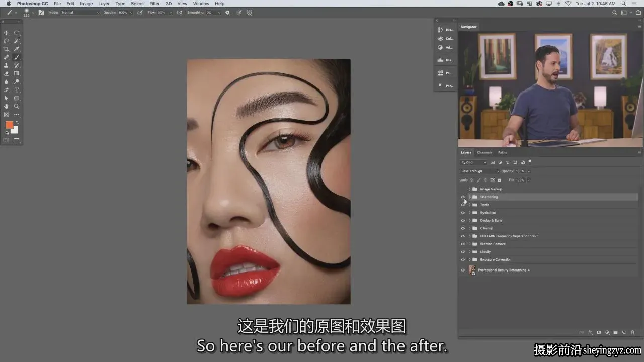Open the layer Opacity dropdown arrow
This screenshot has height=362, width=644.
coord(528,171)
